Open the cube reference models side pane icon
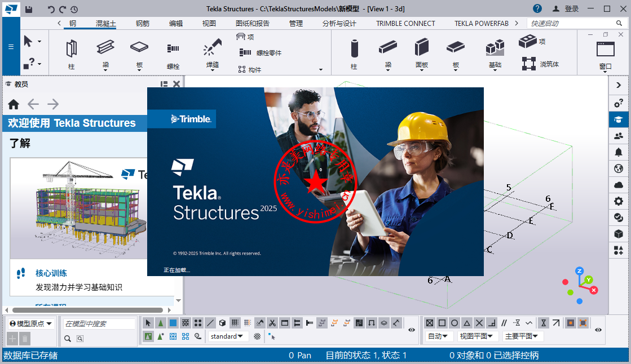Screen dimensions: 631x364 pyautogui.click(x=619, y=234)
